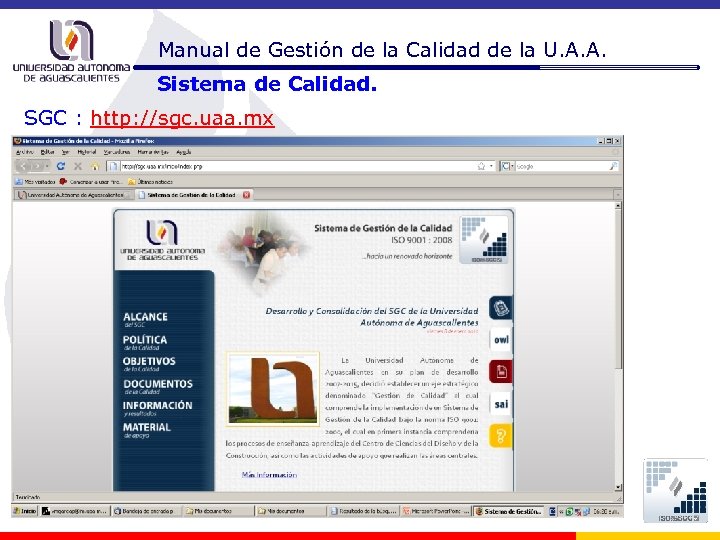Viewport: 720px width, 540px height.
Task: Click the dark blue clipboard side icon
Action: tap(501, 308)
